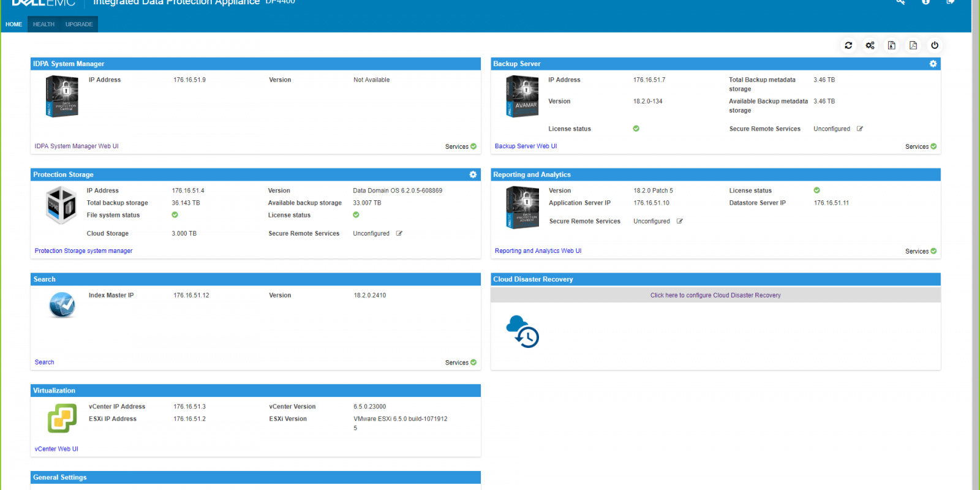Viewport: 980px width, 490px height.
Task: Click the logout icon in header
Action: tap(950, 2)
